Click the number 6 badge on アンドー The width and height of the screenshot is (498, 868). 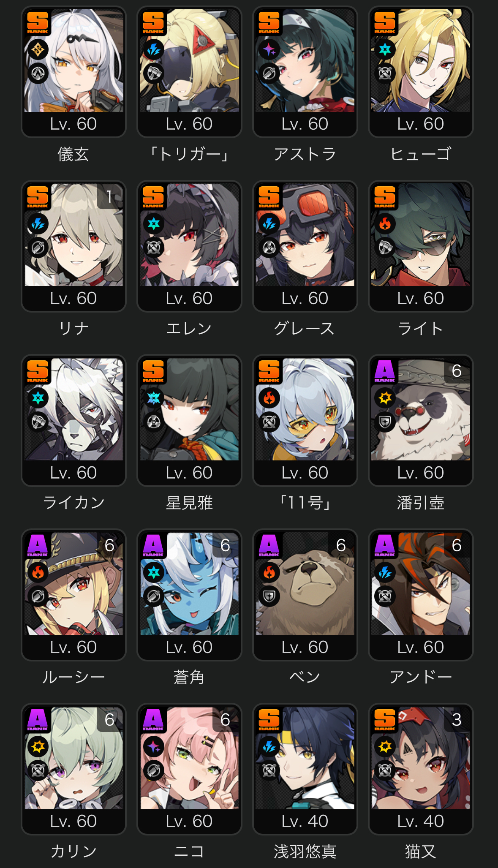click(x=457, y=545)
